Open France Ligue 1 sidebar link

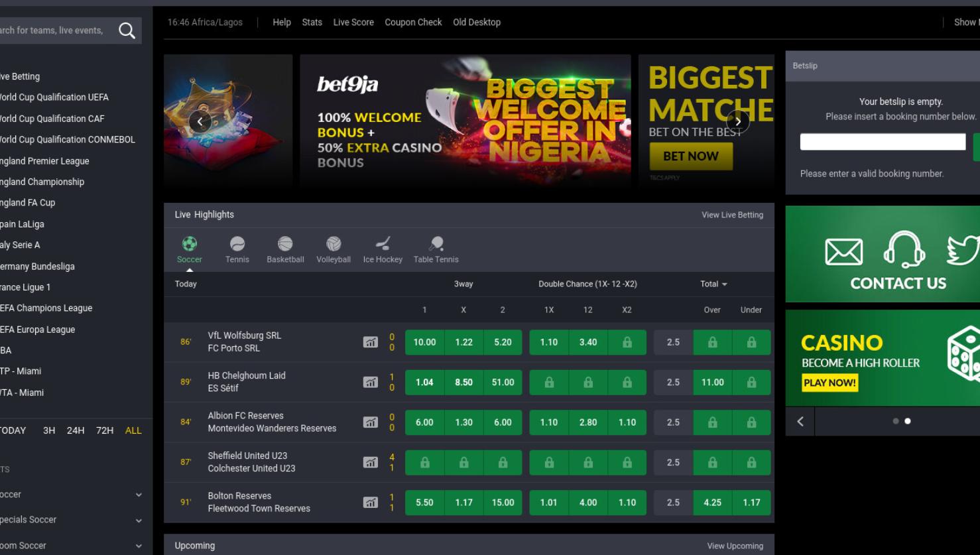tap(25, 287)
